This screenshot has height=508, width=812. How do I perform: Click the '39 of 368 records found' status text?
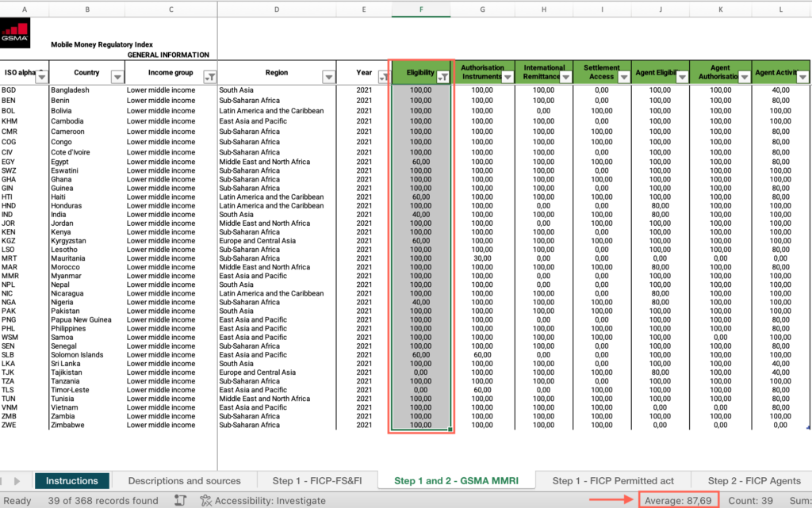point(103,501)
